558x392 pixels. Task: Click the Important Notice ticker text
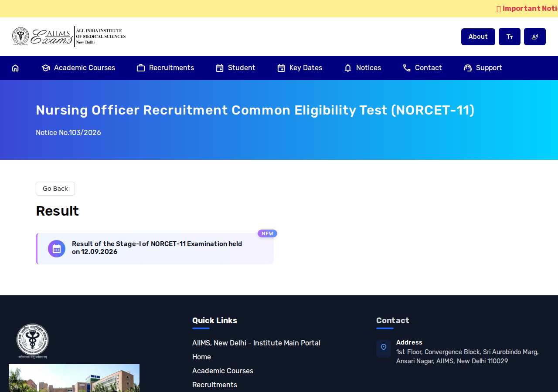[x=527, y=9]
